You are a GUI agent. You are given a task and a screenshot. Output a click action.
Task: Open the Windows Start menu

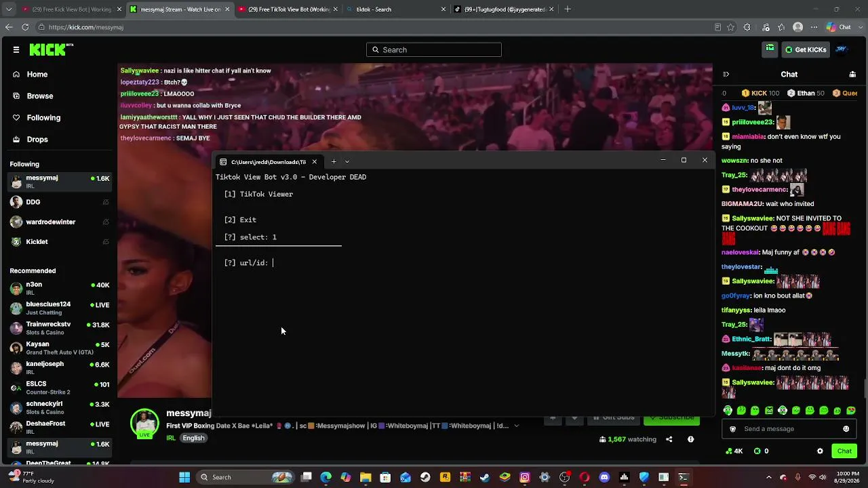[184, 477]
